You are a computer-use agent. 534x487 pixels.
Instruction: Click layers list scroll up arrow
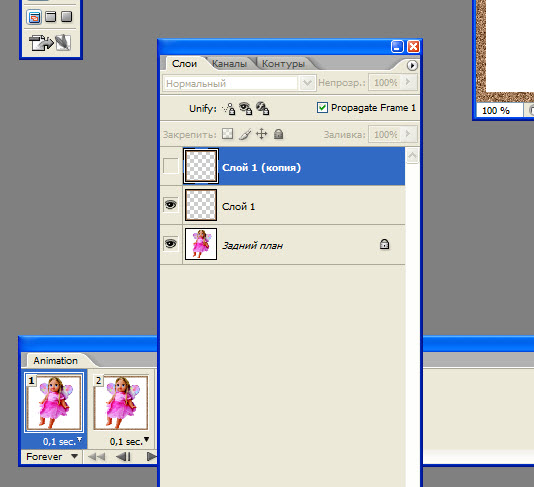[x=412, y=156]
